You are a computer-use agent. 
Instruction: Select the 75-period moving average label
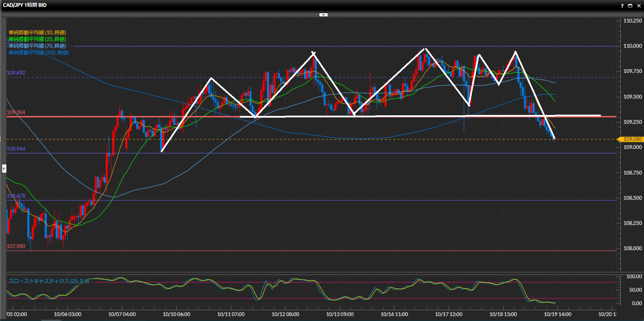click(37, 46)
